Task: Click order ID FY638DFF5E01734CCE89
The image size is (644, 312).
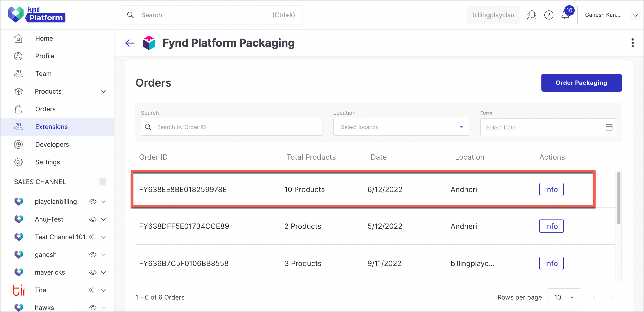Action: click(x=184, y=226)
